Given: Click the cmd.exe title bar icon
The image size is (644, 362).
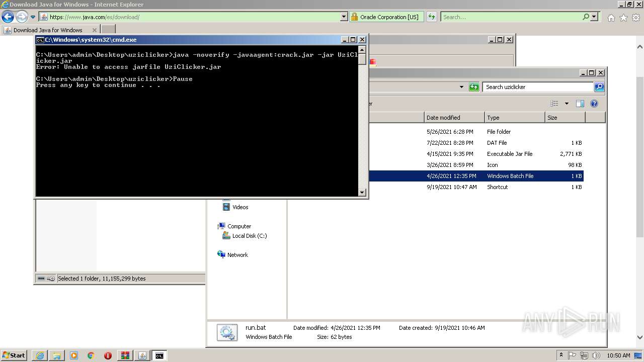Looking at the screenshot, I should point(40,40).
